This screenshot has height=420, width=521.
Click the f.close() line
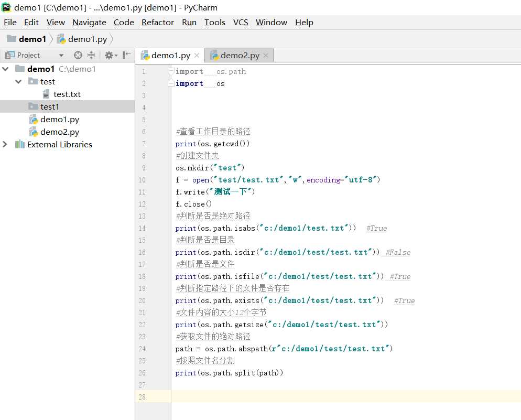click(193, 204)
